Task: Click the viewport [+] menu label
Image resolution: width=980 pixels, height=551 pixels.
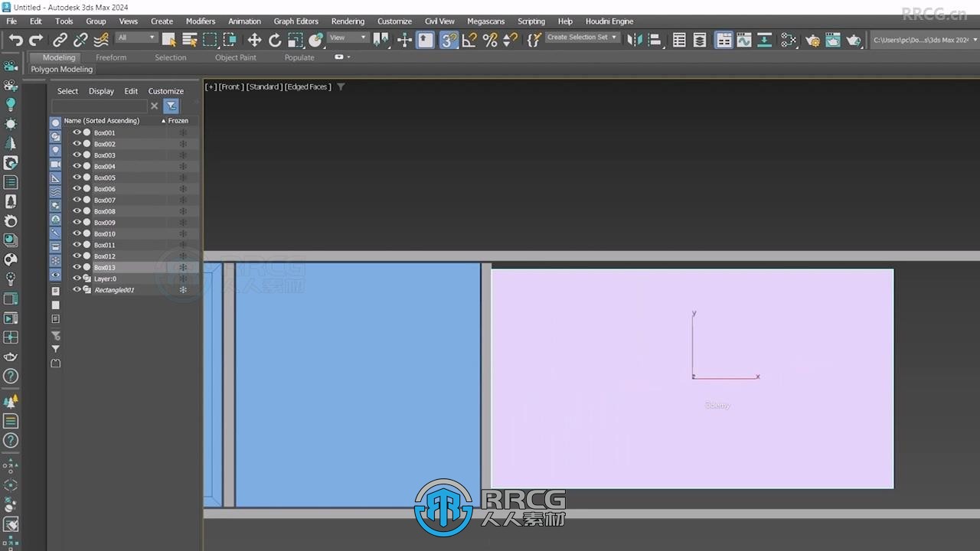Action: point(211,86)
